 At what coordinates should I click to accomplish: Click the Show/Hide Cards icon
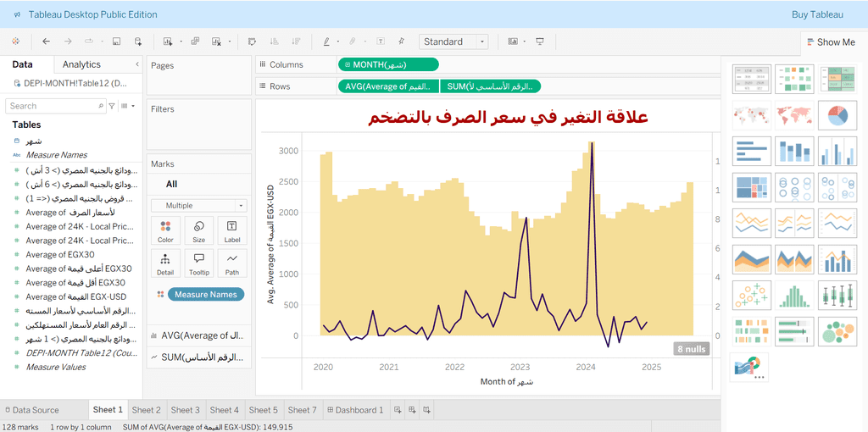513,42
